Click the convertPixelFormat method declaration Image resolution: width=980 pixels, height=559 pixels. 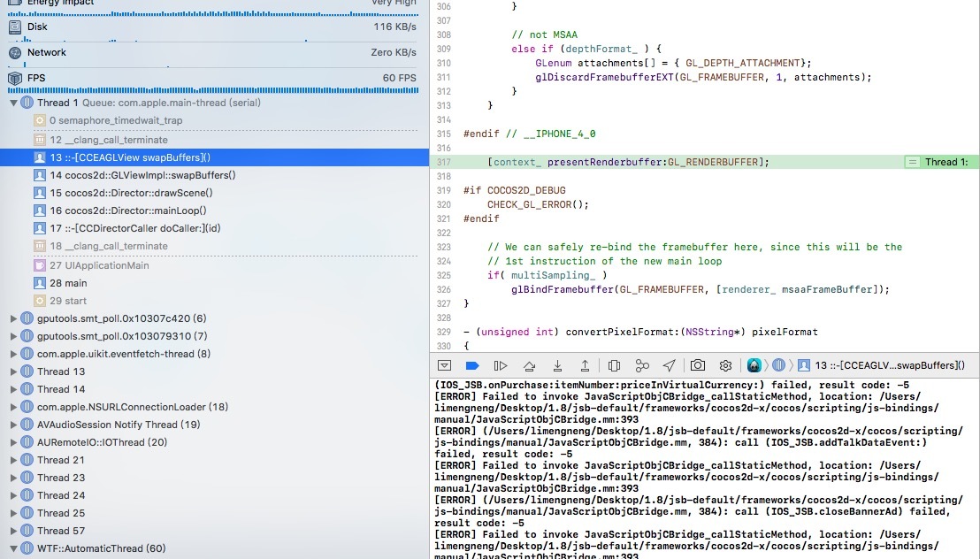640,332
